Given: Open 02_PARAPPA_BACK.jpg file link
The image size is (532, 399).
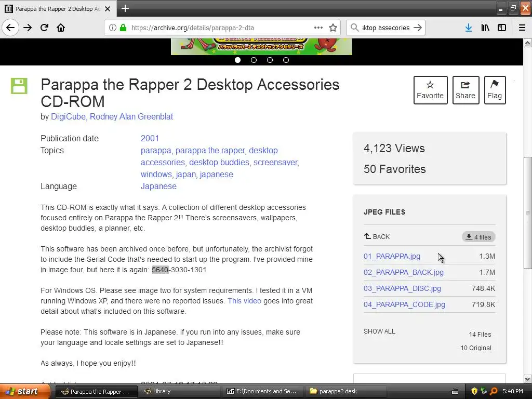Looking at the screenshot, I should tap(403, 272).
